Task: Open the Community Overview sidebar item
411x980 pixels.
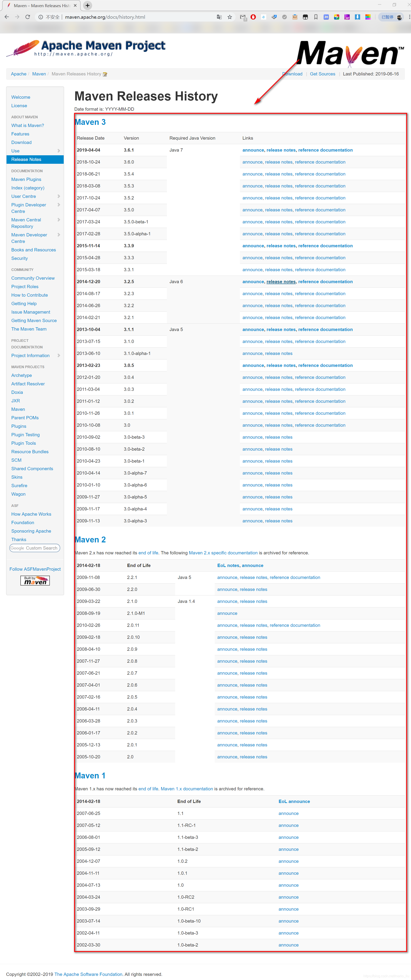Action: [33, 278]
